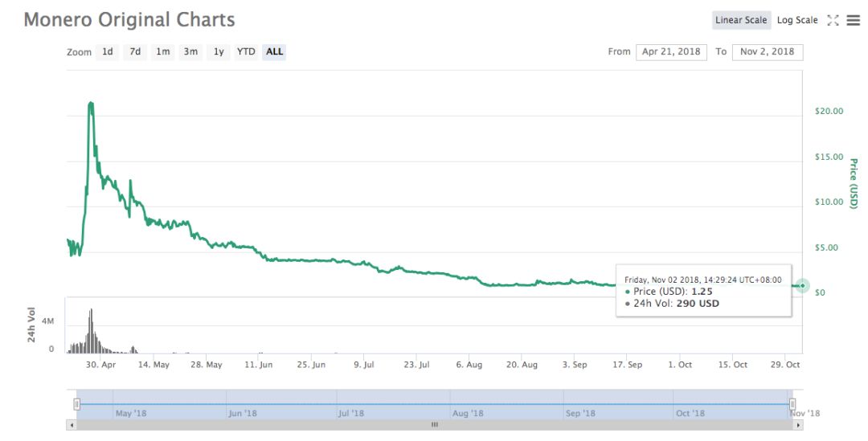Click the '30. Apr' date label

(x=101, y=365)
